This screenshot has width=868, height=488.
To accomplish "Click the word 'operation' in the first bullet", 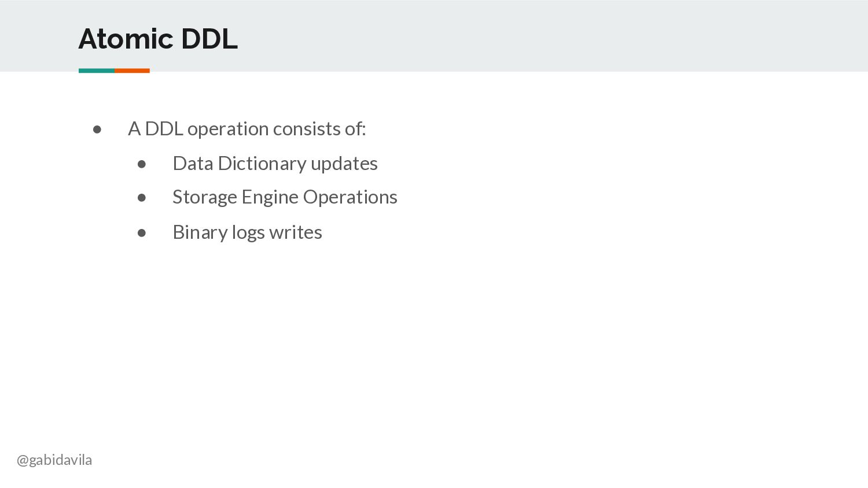I will tap(228, 129).
